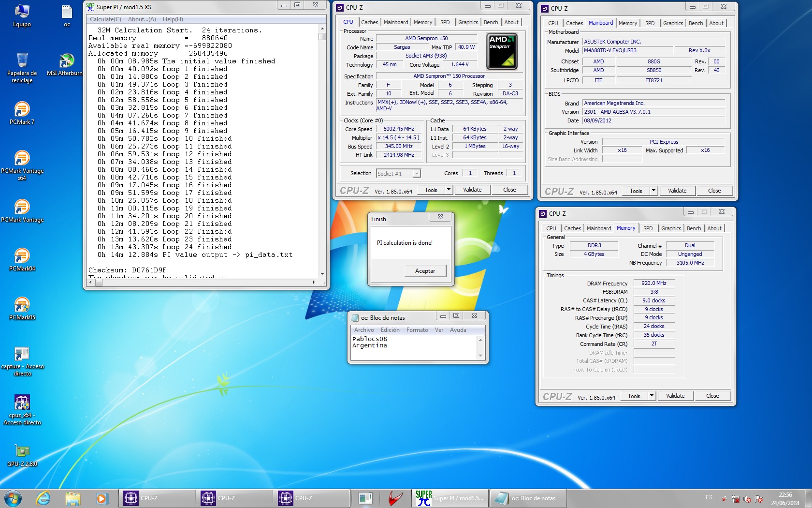
Task: Click the Pablocs08 text in Notepad
Action: point(370,339)
